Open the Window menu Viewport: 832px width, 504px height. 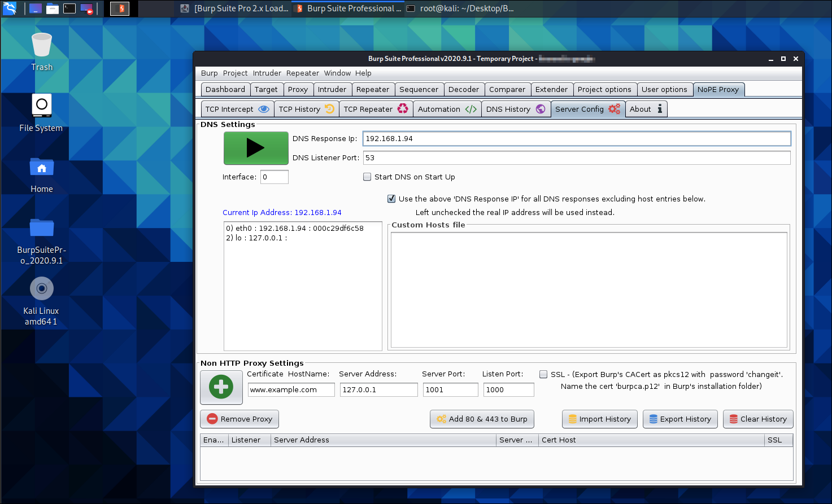click(x=337, y=73)
